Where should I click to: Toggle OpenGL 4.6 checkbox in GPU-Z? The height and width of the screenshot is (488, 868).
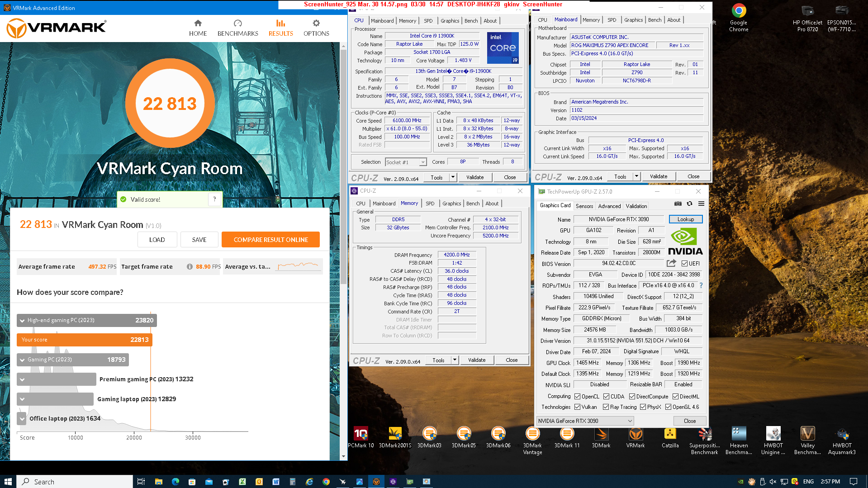point(668,407)
